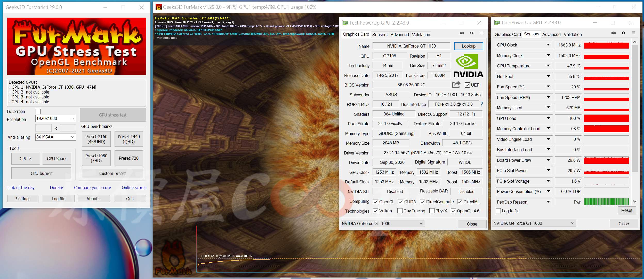Toggle the PhysX checkbox
The width and height of the screenshot is (644, 279).
[x=432, y=211]
